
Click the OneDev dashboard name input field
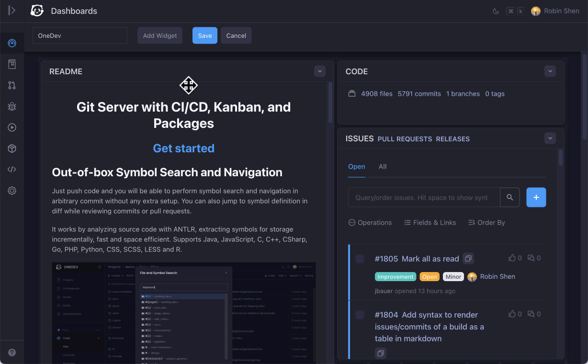(x=79, y=35)
